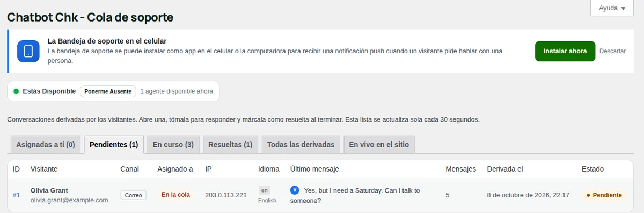Click the Estás Disponible status label

tap(49, 91)
